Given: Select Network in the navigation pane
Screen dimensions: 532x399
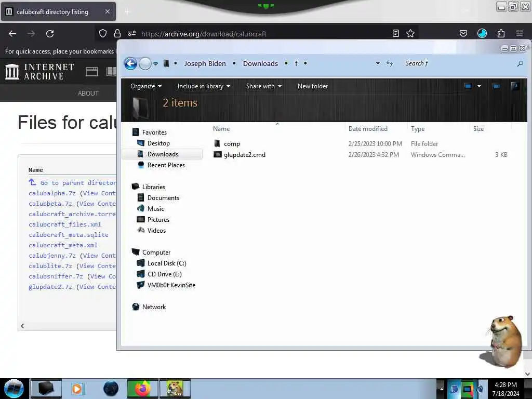Looking at the screenshot, I should pos(154,307).
